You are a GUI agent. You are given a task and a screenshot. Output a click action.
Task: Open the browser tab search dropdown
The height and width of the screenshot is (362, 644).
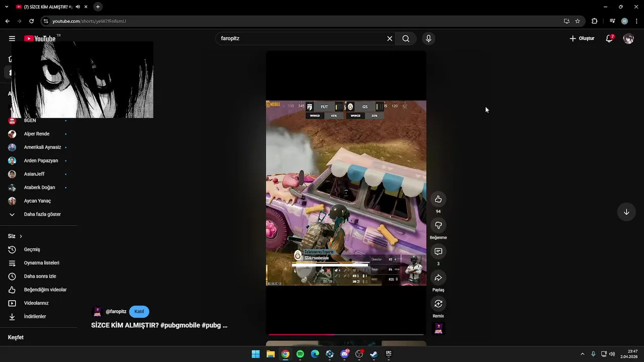point(7,7)
